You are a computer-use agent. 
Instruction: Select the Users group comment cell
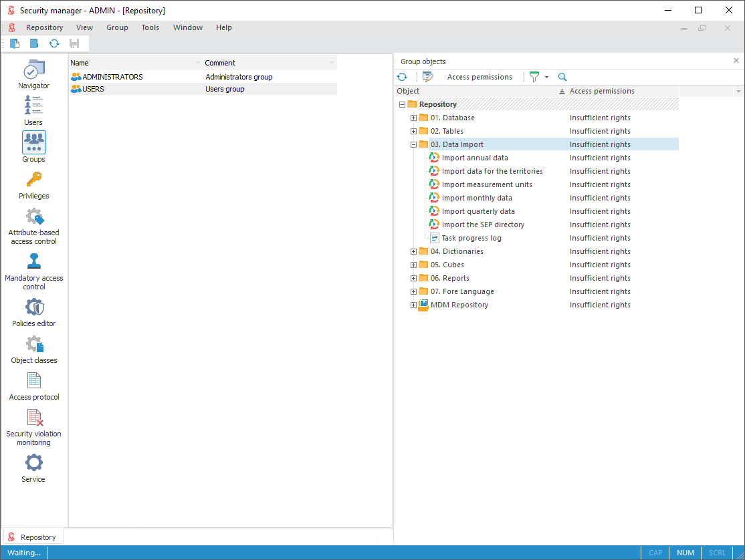tap(270, 89)
